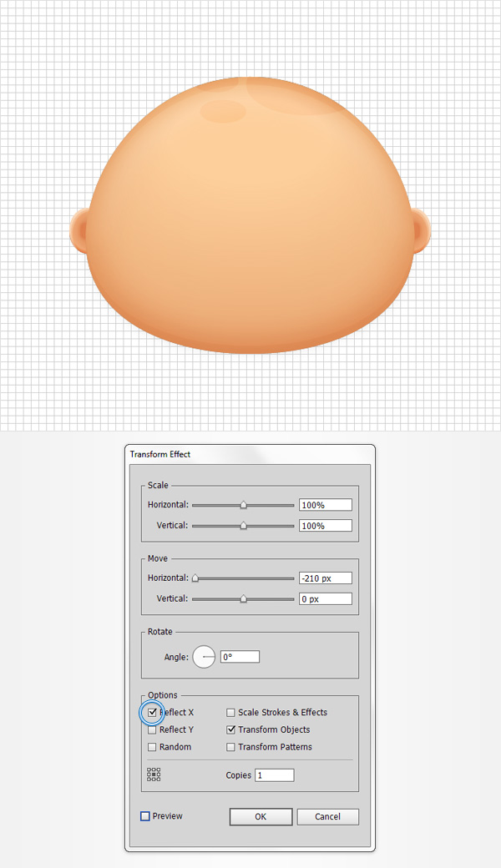Enable Scale Strokes & Effects checkbox

(x=230, y=713)
